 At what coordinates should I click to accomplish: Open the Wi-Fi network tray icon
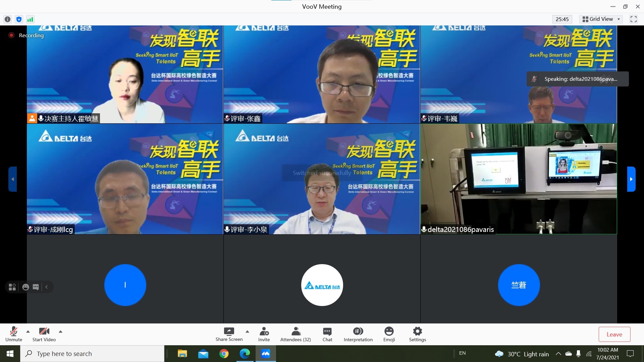pos(589,354)
